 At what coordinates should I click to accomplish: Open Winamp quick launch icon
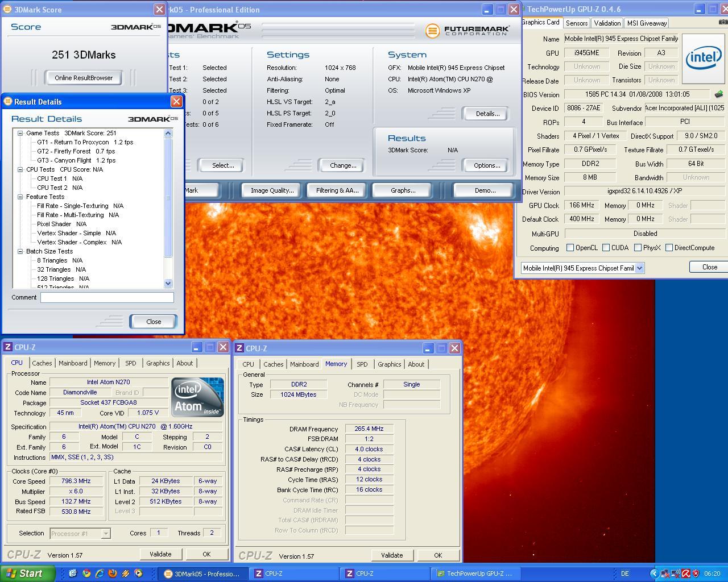[126, 573]
